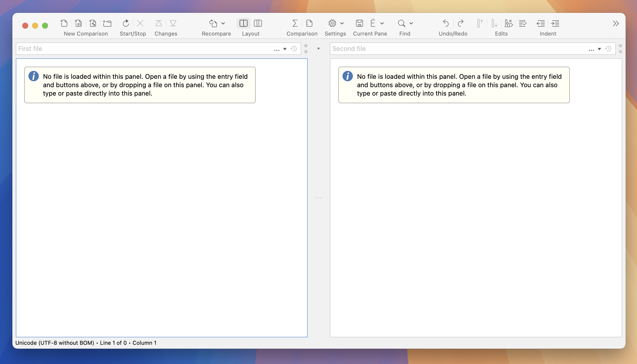637x364 pixels.
Task: Show hidden toolbar items via double chevron
Action: 616,23
